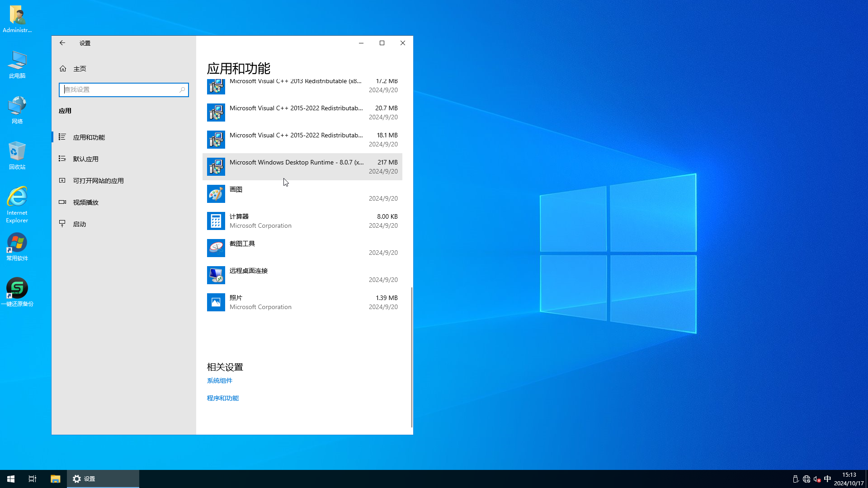Click the search magnifier in 查找设置 box

pyautogui.click(x=182, y=90)
